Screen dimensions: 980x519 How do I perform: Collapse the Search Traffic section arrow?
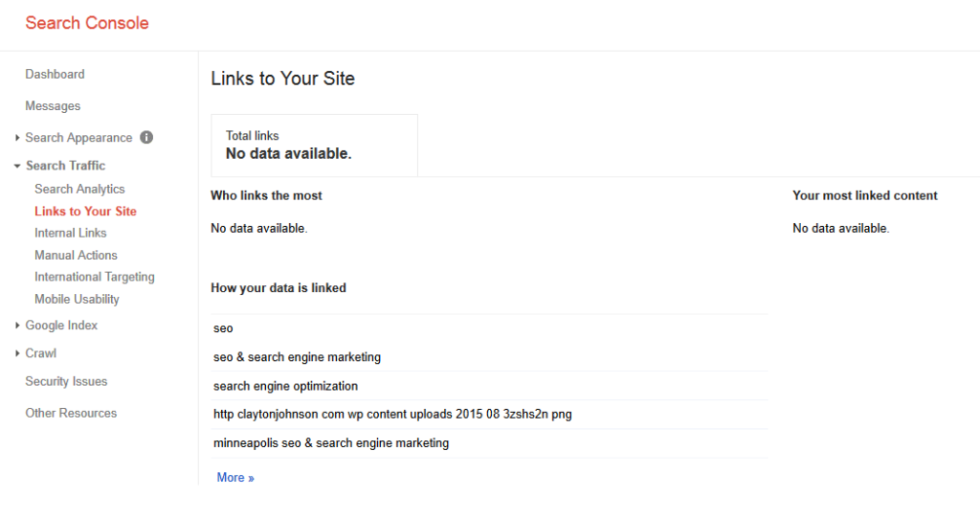pyautogui.click(x=18, y=166)
